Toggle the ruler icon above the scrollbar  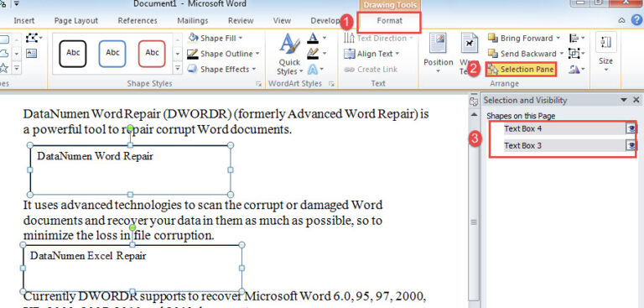click(474, 102)
